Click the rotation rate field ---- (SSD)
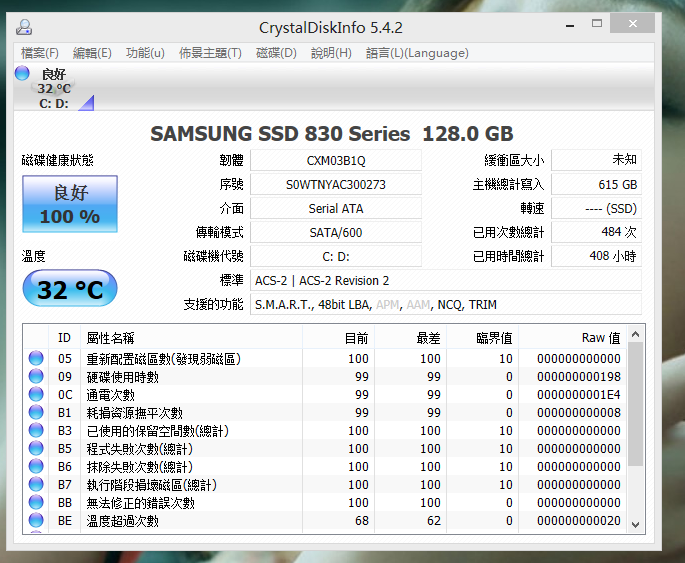The width and height of the screenshot is (685, 563). click(x=596, y=208)
